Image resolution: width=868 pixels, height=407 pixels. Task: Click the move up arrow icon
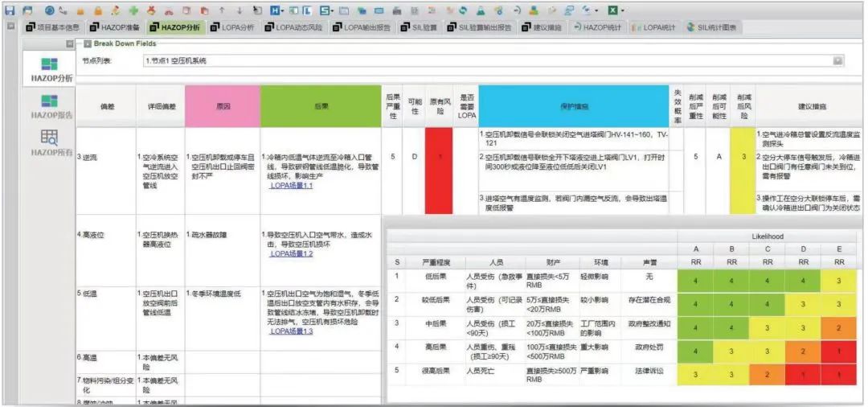coord(222,10)
